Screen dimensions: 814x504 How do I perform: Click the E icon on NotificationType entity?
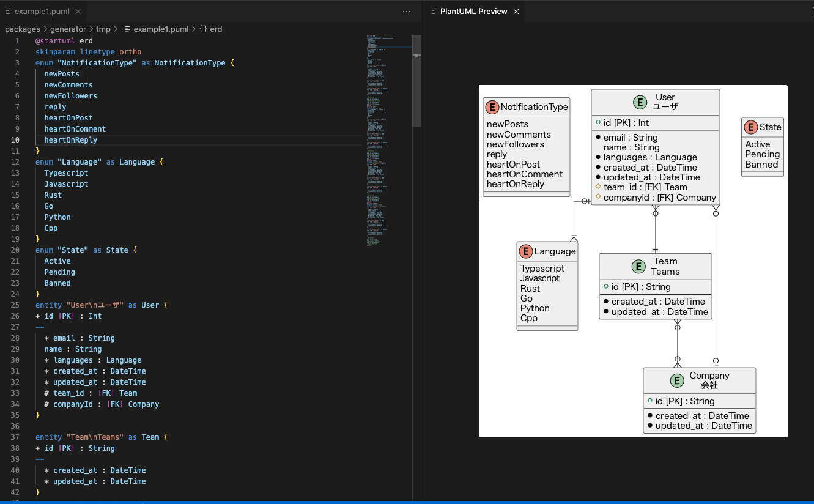click(x=492, y=106)
